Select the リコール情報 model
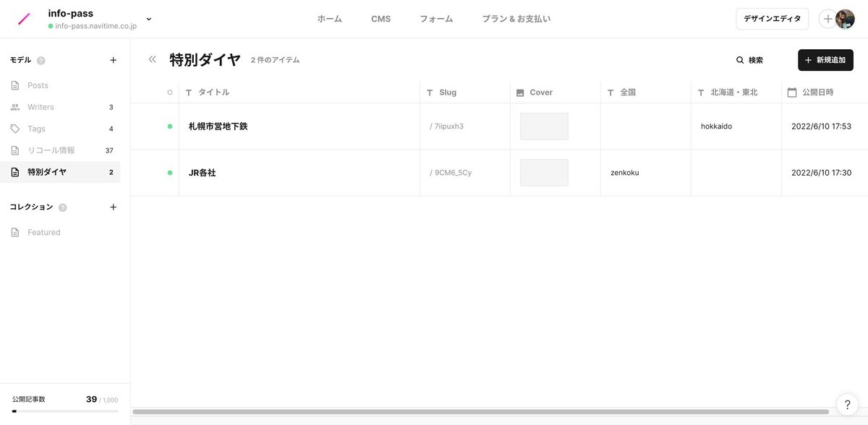The width and height of the screenshot is (868, 425). click(60, 150)
